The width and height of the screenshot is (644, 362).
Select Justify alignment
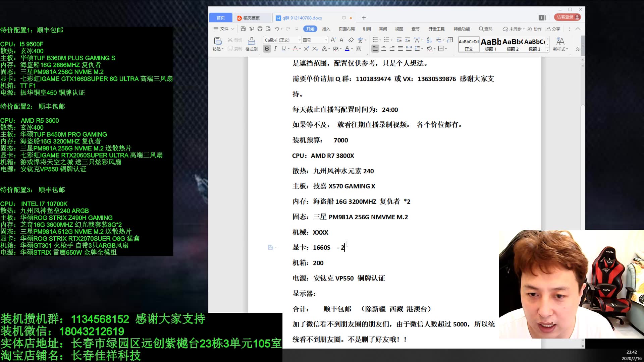[x=400, y=49]
